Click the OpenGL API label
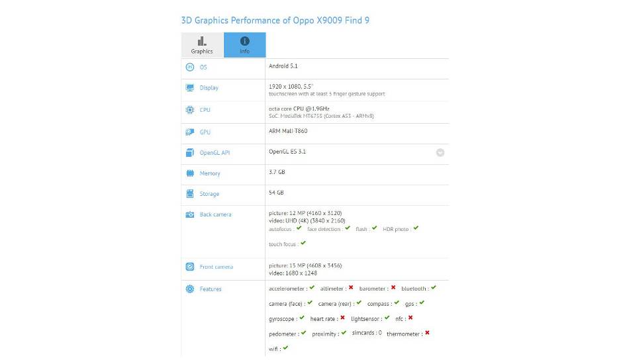The height and width of the screenshot is (364, 629). tap(215, 152)
